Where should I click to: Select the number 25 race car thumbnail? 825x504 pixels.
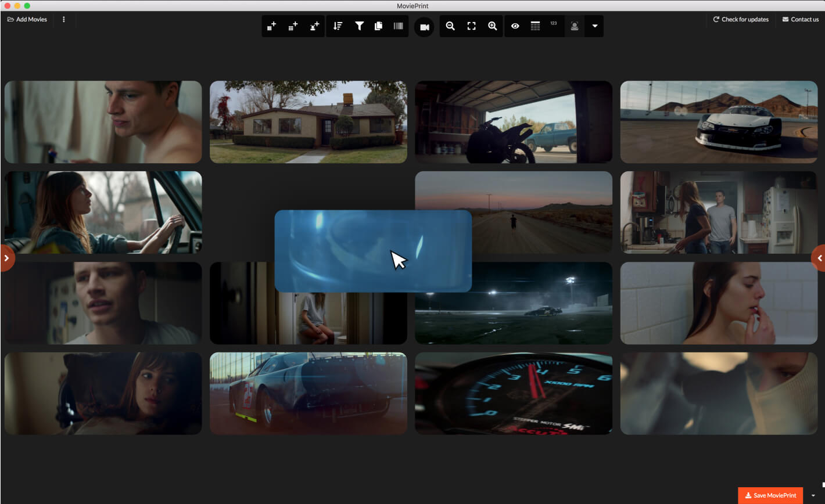pyautogui.click(x=309, y=394)
